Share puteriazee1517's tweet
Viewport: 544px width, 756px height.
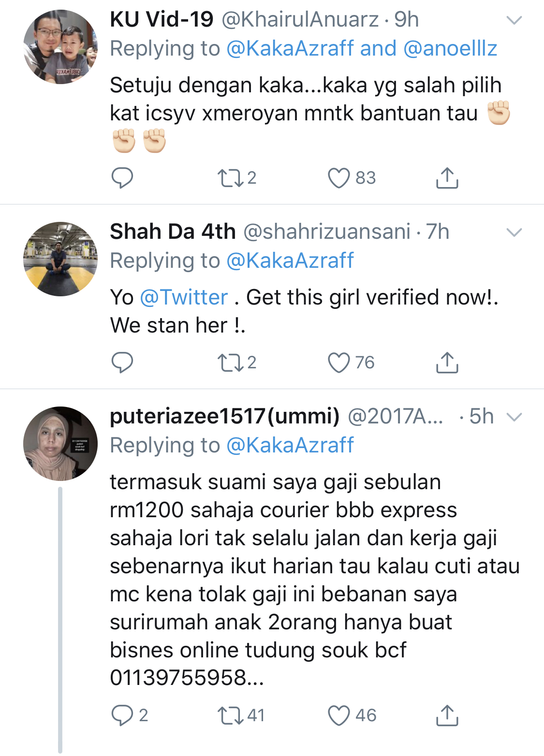click(447, 715)
